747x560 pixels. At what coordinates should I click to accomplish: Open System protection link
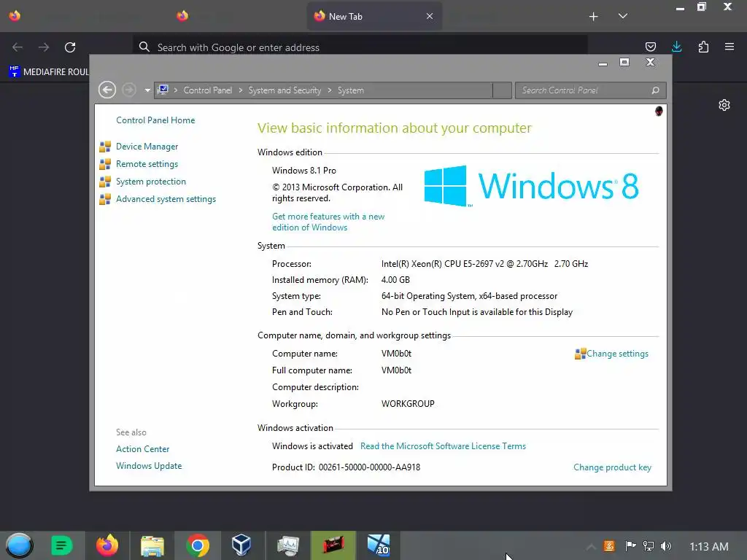[x=150, y=182]
